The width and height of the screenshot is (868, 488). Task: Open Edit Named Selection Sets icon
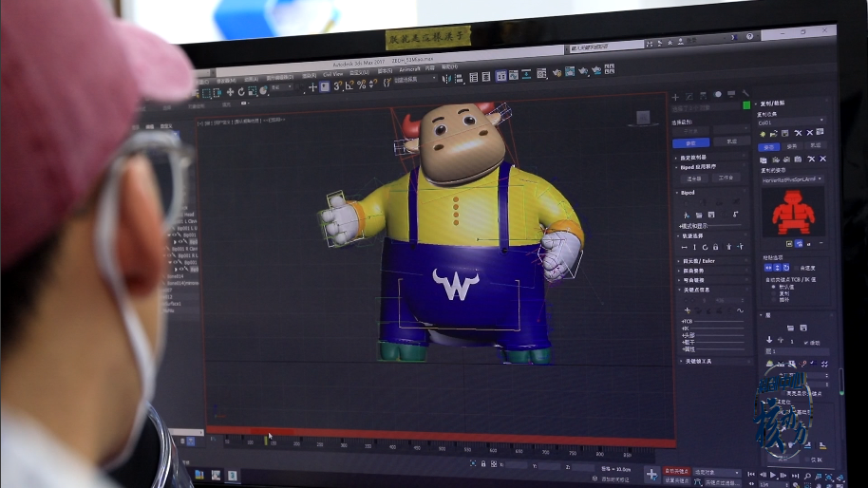click(387, 83)
